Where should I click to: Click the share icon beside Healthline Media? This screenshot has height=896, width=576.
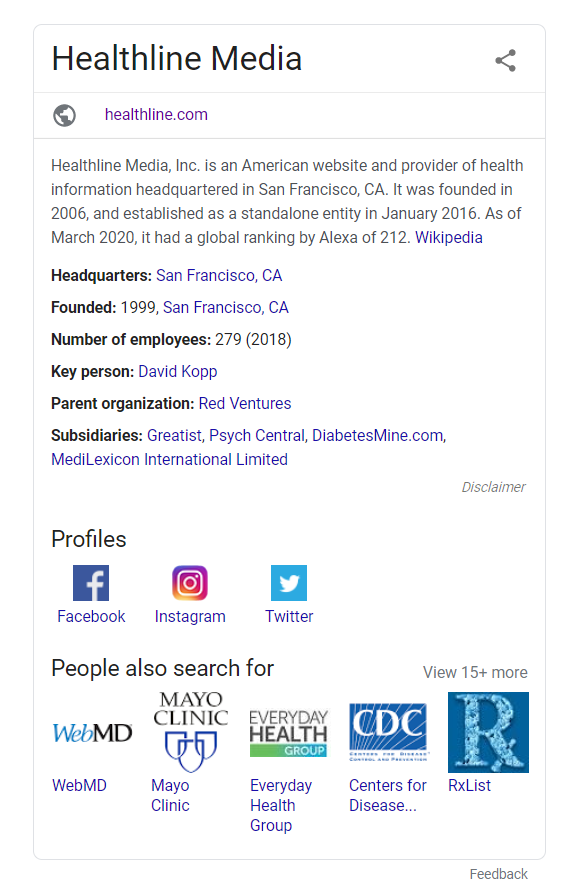pyautogui.click(x=506, y=60)
